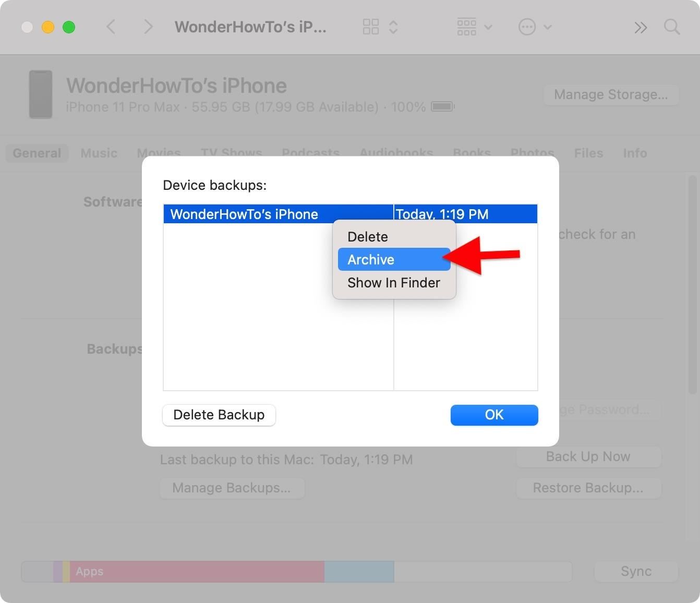Open Manage Storage in Finder window
Viewport: 700px width, 603px height.
[x=611, y=94]
